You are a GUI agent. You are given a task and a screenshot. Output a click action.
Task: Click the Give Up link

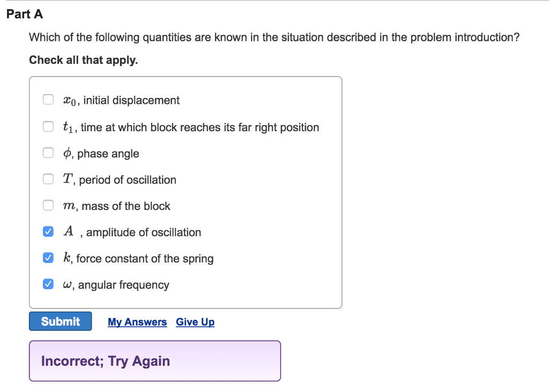point(195,322)
